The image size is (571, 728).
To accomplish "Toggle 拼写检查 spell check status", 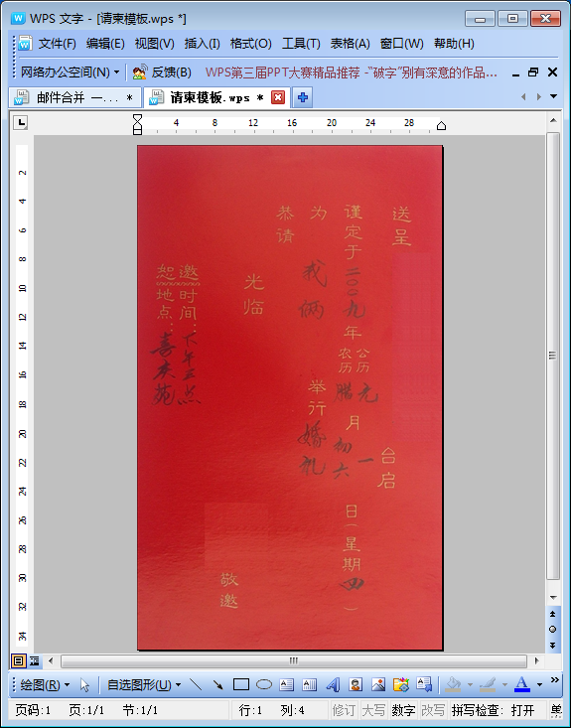I will point(494,710).
